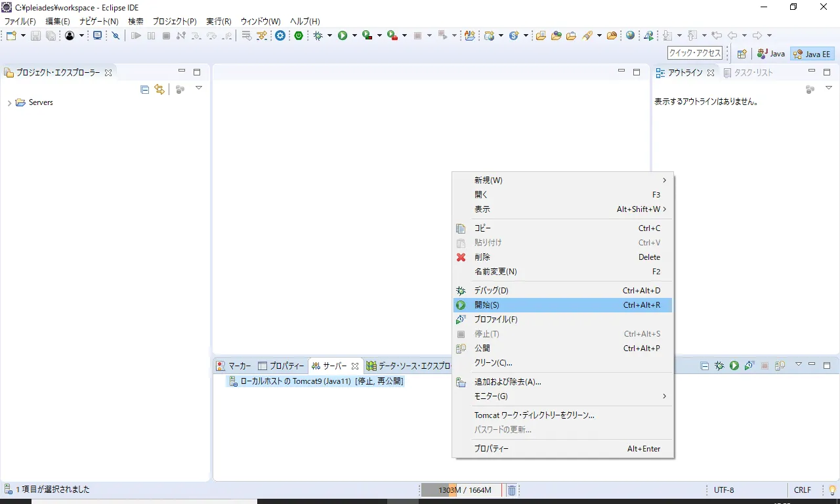
Task: Choose 追加および除去(A)... menu entry
Action: (563, 382)
